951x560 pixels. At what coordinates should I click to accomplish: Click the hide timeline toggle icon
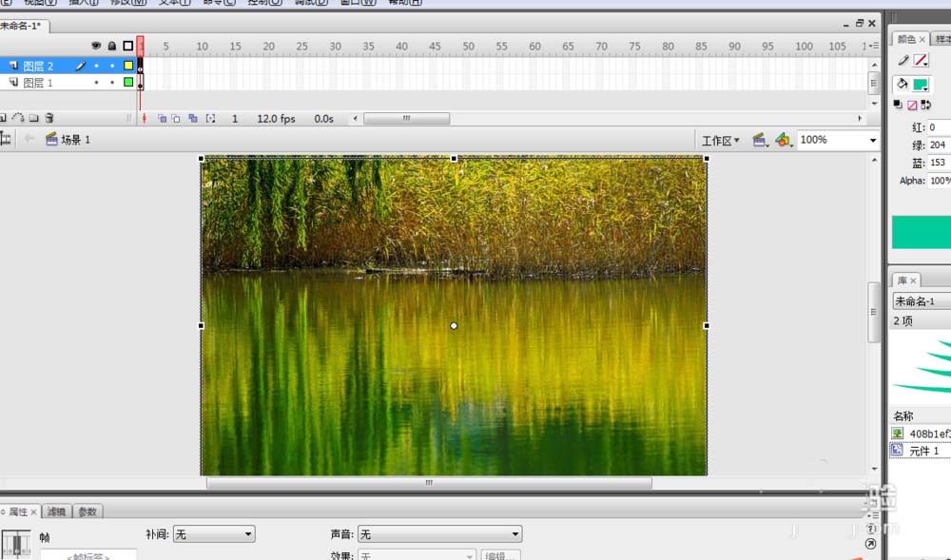tap(6, 140)
